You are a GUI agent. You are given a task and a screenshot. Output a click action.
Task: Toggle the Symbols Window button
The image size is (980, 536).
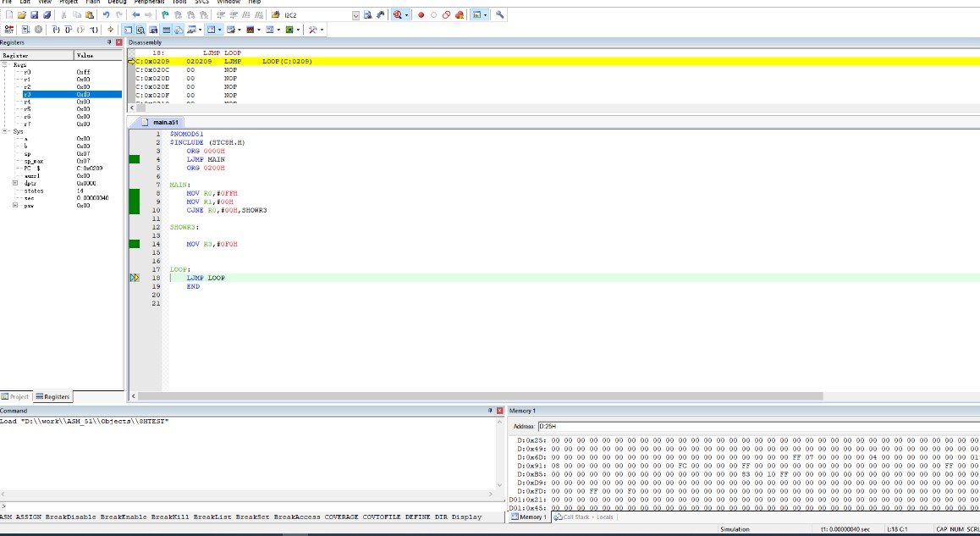[x=153, y=30]
